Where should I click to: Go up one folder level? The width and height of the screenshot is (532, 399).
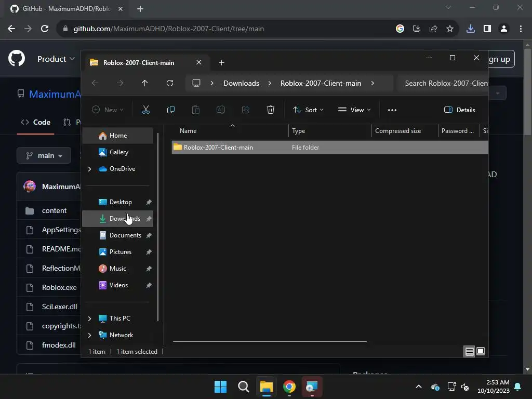click(145, 83)
